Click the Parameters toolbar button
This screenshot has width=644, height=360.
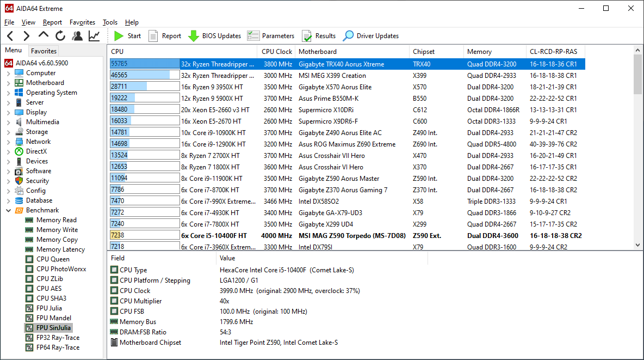tap(271, 36)
